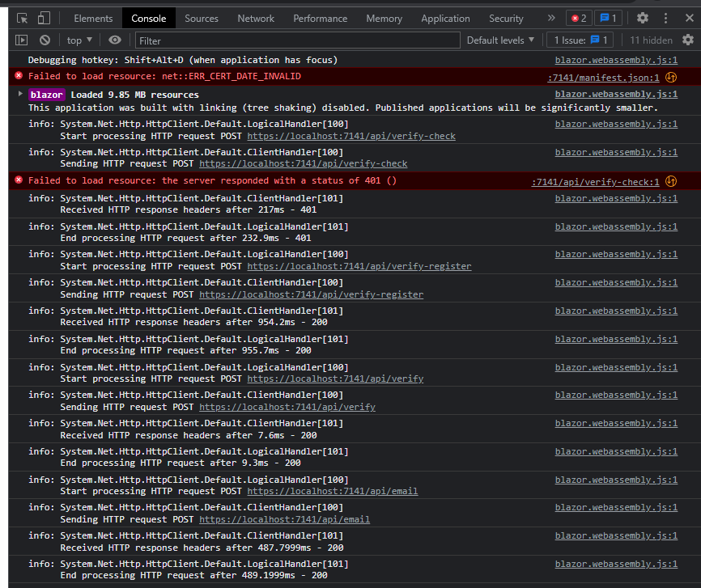701x588 pixels.
Task: Follow the Sending request api/verify URL
Action: tap(287, 407)
